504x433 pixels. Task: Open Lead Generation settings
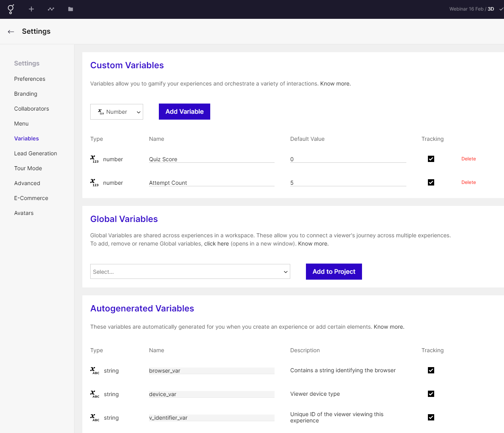coord(36,153)
